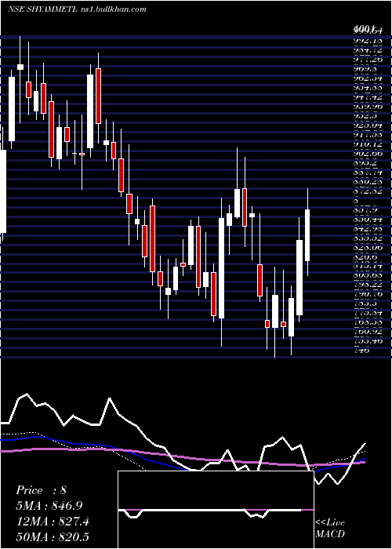Click the 790.76 price axis label

368,294
